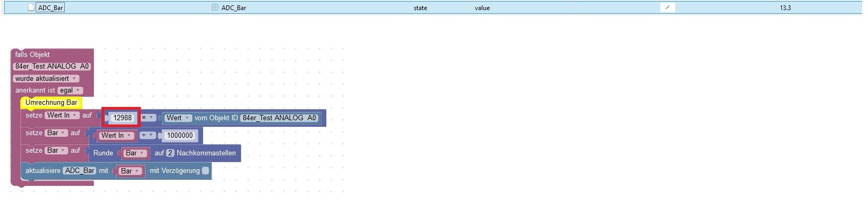Open the multiplication operator dropdown
This screenshot has width=868, height=199.
(x=148, y=118)
